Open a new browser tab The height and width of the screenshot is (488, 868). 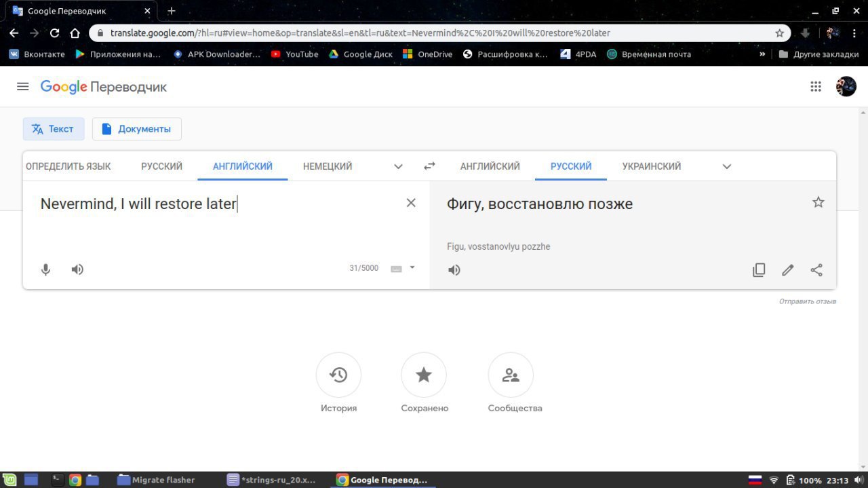point(172,11)
